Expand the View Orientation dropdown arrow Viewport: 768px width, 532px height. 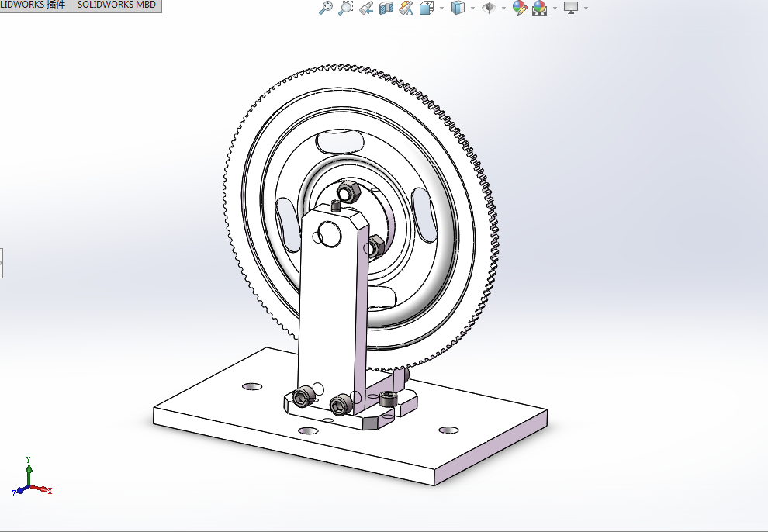pyautogui.click(x=442, y=8)
